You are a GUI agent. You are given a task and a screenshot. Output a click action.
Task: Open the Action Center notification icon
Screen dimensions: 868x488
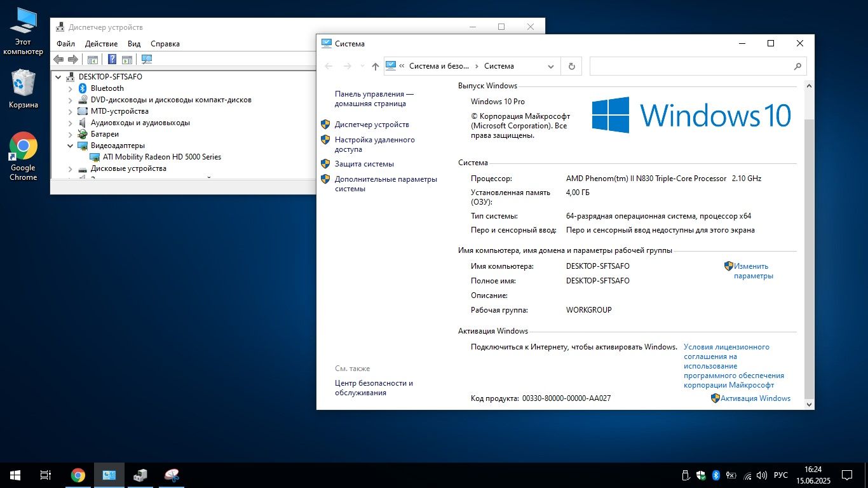[847, 475]
